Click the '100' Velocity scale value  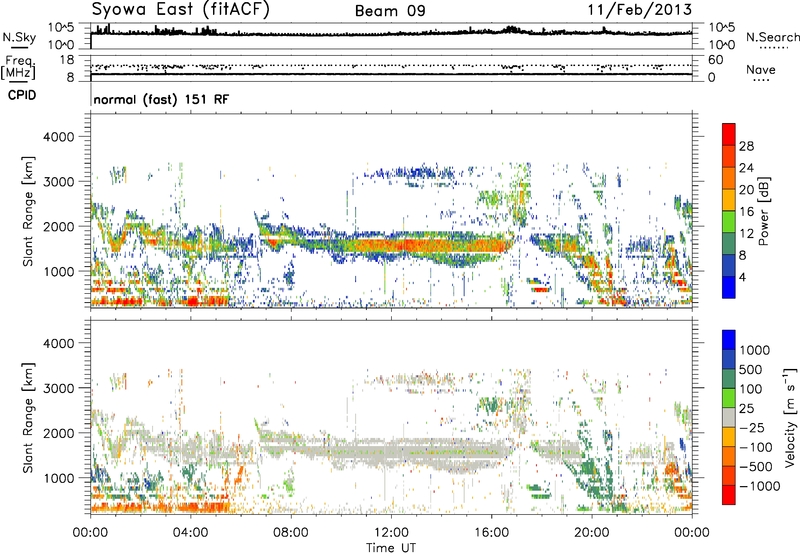[751, 389]
